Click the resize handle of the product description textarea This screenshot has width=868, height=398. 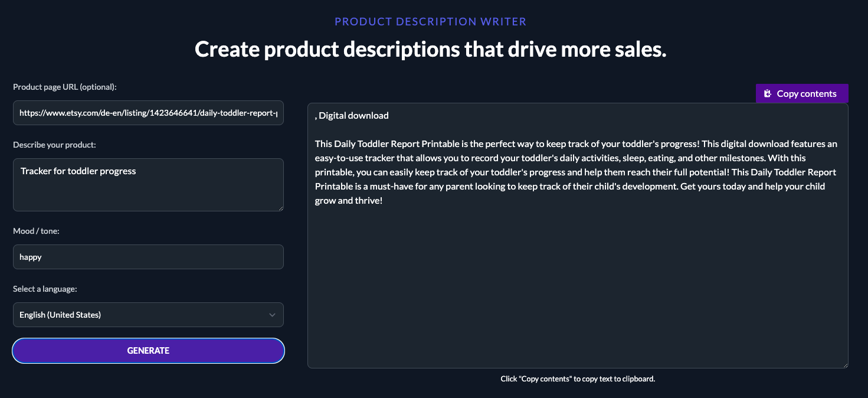tap(281, 208)
